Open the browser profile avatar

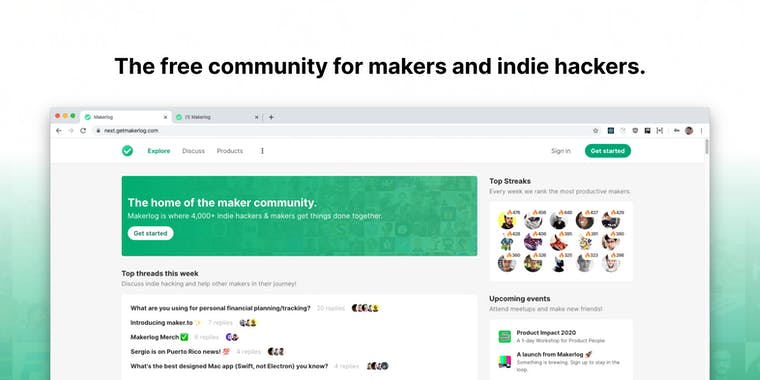click(689, 130)
